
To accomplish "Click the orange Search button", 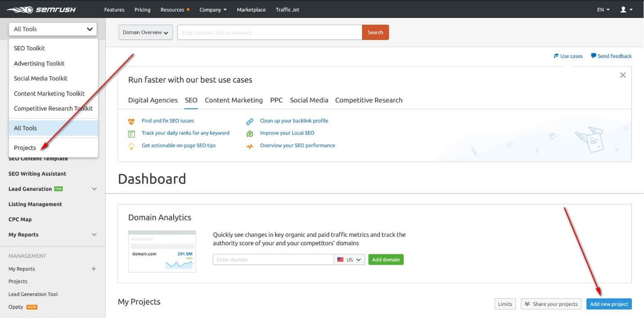I will (x=376, y=32).
